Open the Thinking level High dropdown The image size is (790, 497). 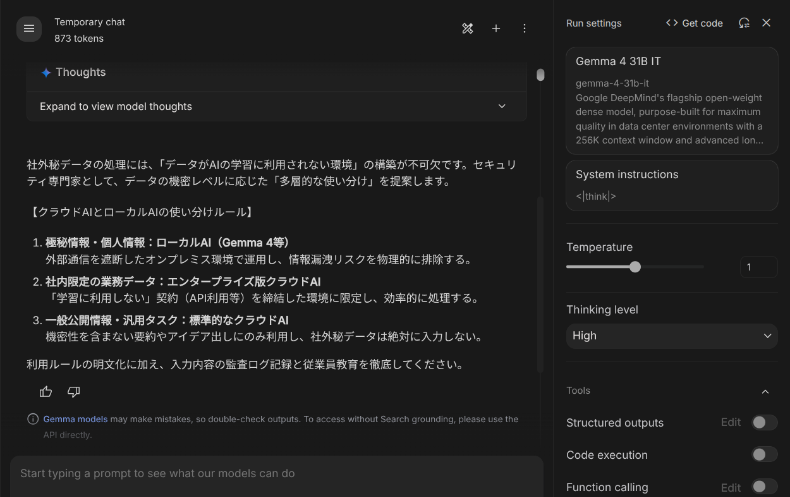672,336
